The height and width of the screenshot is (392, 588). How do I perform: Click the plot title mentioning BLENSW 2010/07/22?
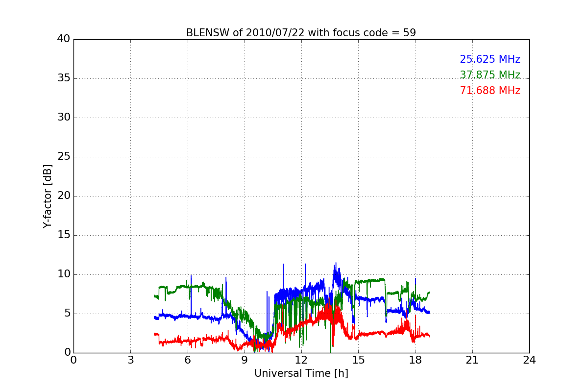click(301, 33)
